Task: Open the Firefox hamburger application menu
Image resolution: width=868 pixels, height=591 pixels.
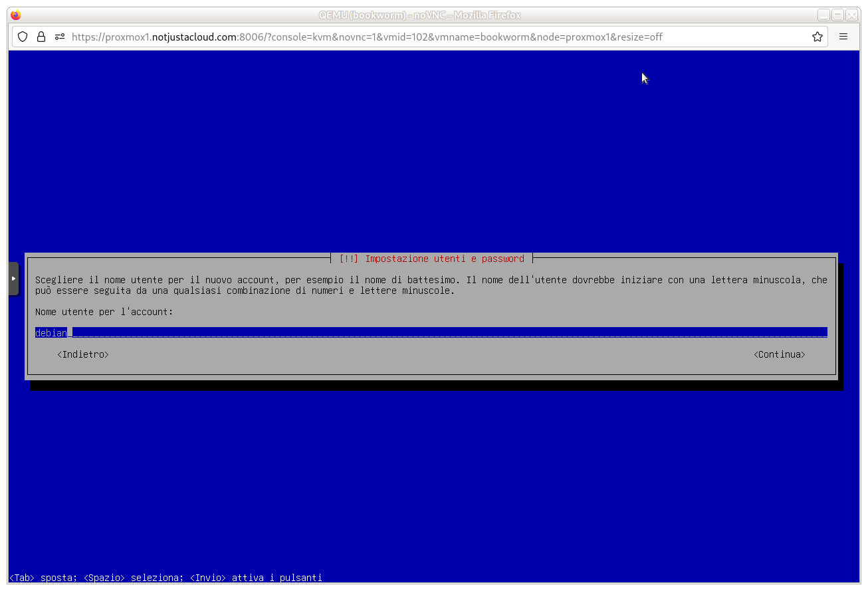Action: (843, 37)
